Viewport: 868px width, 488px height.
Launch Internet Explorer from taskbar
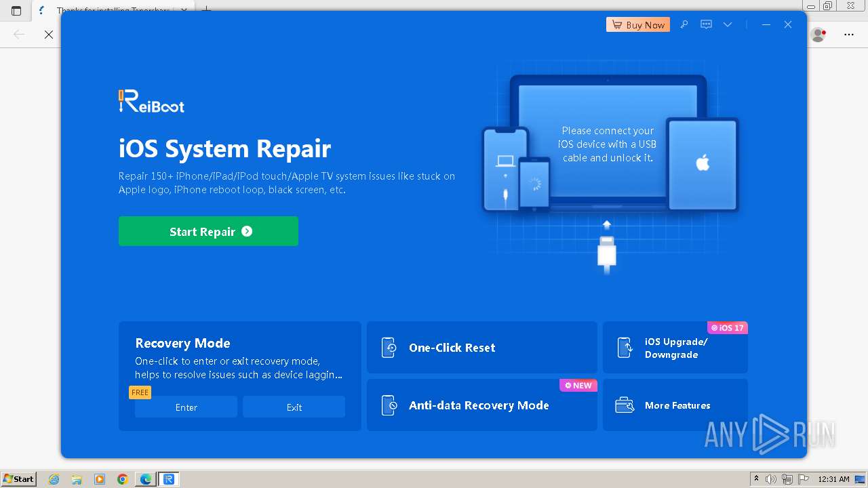pyautogui.click(x=54, y=479)
